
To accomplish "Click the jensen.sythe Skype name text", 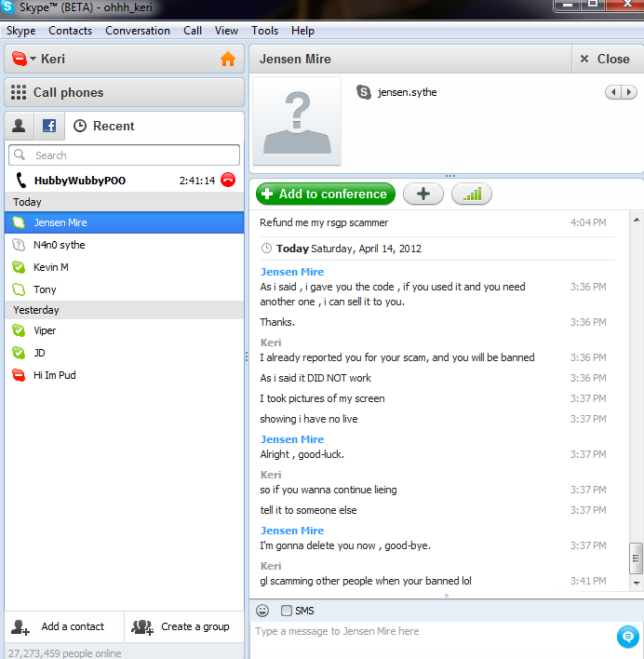I will click(407, 92).
